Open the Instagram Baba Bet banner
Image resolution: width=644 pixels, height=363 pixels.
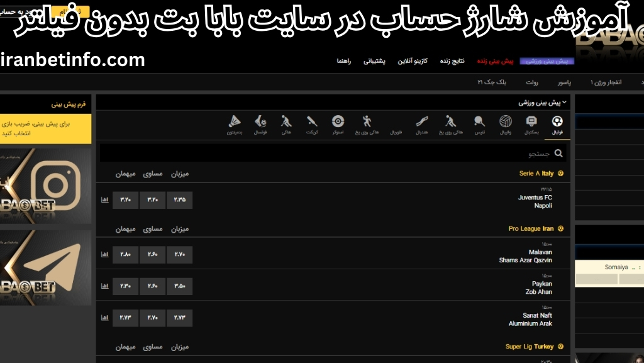45,186
